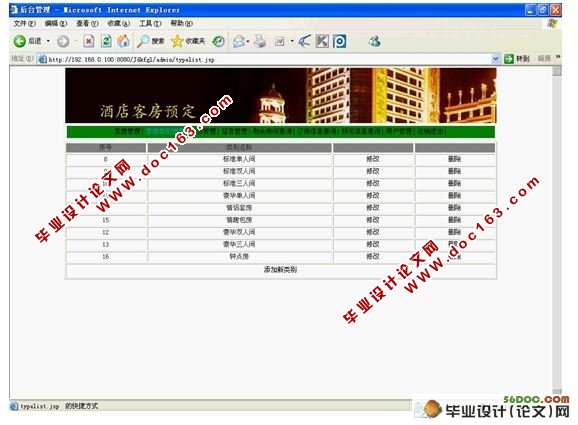Image resolution: width=578 pixels, height=425 pixels.
Task: Click the Mail envelope icon
Action: 239,41
